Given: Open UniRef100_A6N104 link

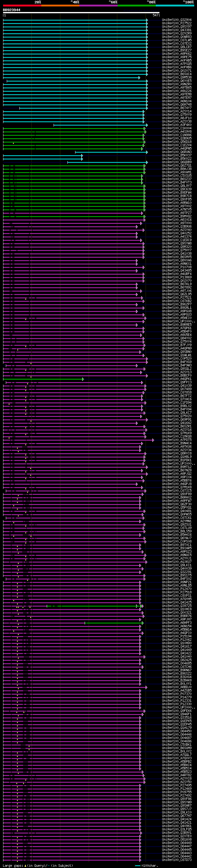Looking at the screenshot, I should [x=176, y=101].
